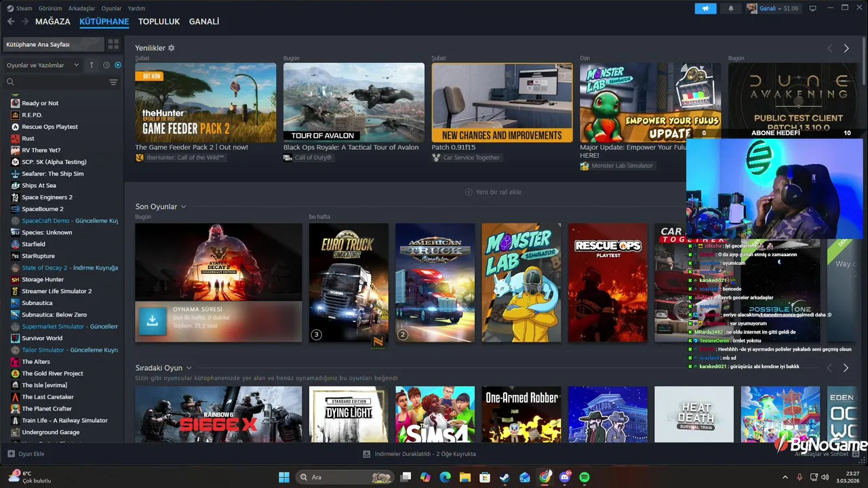The image size is (868, 488).
Task: Expand the Son Oyunlar shelf dropdown
Action: (183, 207)
